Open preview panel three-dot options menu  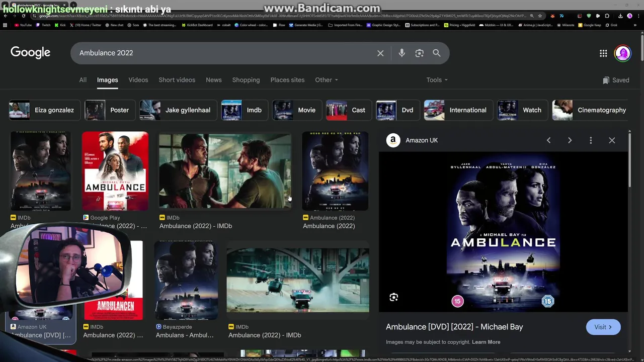pyautogui.click(x=591, y=140)
